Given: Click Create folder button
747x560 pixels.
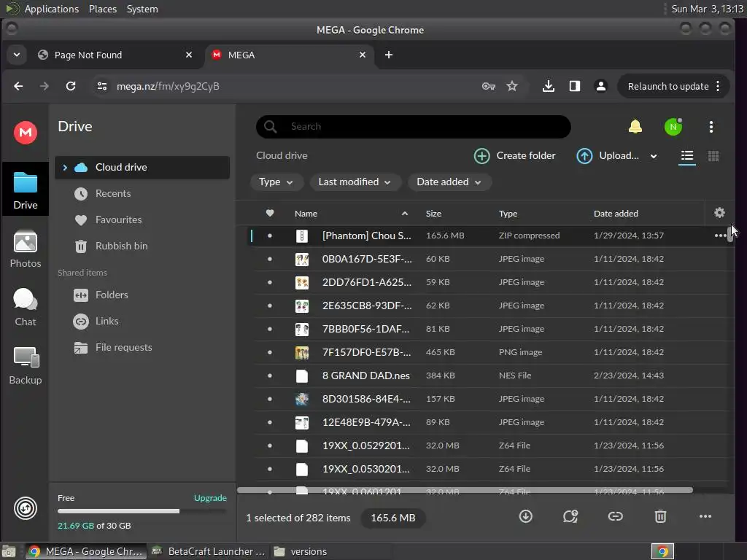Looking at the screenshot, I should click(x=514, y=156).
